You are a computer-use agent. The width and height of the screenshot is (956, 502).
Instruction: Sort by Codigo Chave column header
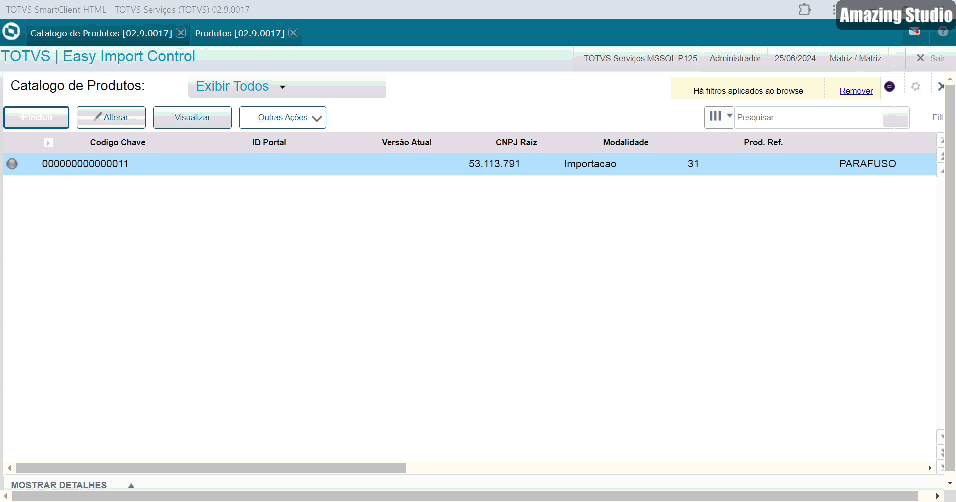[118, 142]
